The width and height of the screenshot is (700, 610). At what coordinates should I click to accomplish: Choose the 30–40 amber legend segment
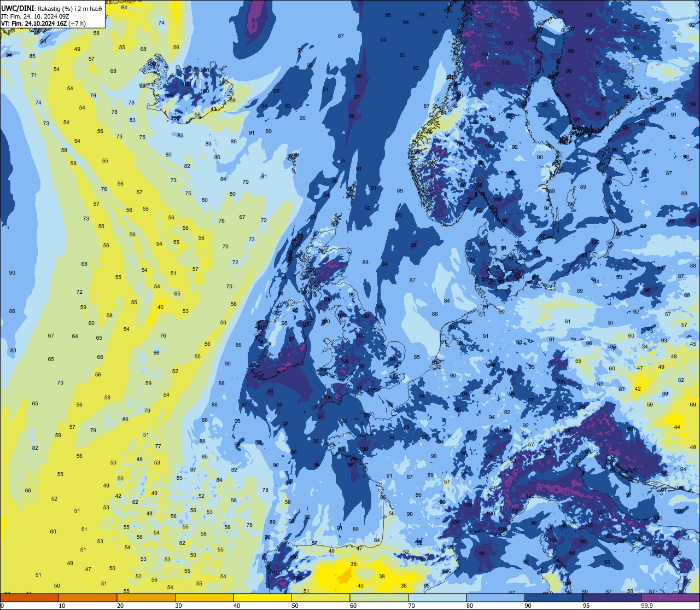pyautogui.click(x=204, y=598)
